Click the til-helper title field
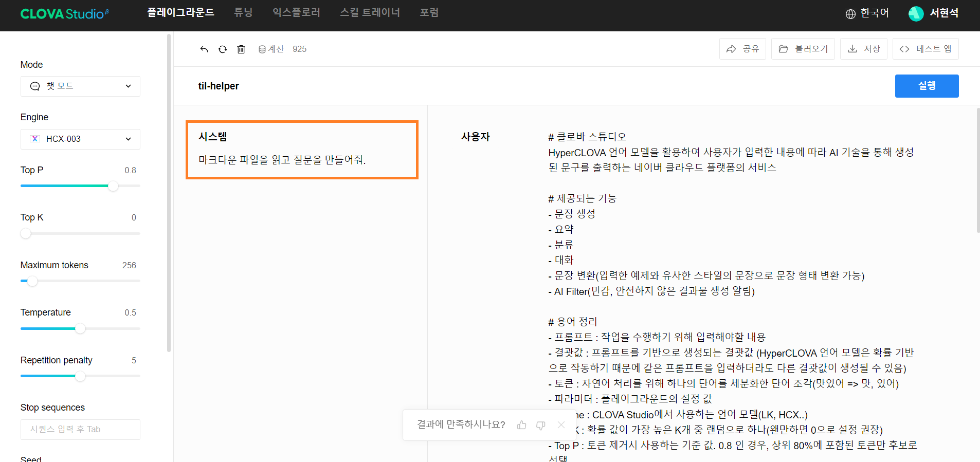The width and height of the screenshot is (980, 462). [x=219, y=86]
